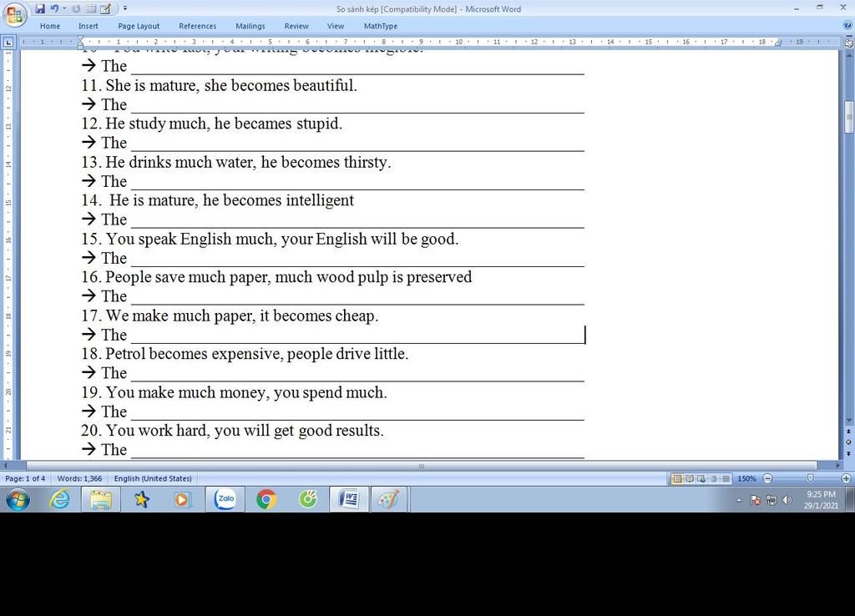Open the Review tab
The width and height of the screenshot is (855, 616).
point(296,26)
